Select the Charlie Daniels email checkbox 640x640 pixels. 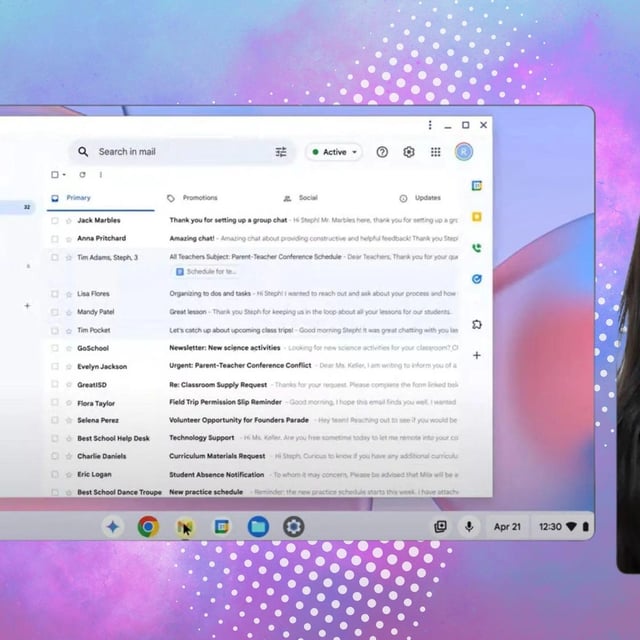click(55, 456)
